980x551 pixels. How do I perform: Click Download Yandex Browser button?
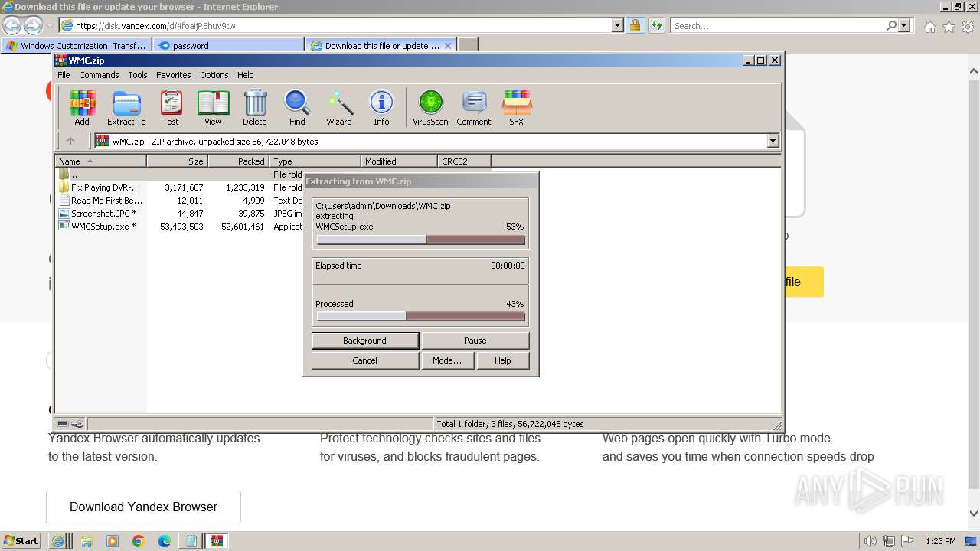click(143, 507)
